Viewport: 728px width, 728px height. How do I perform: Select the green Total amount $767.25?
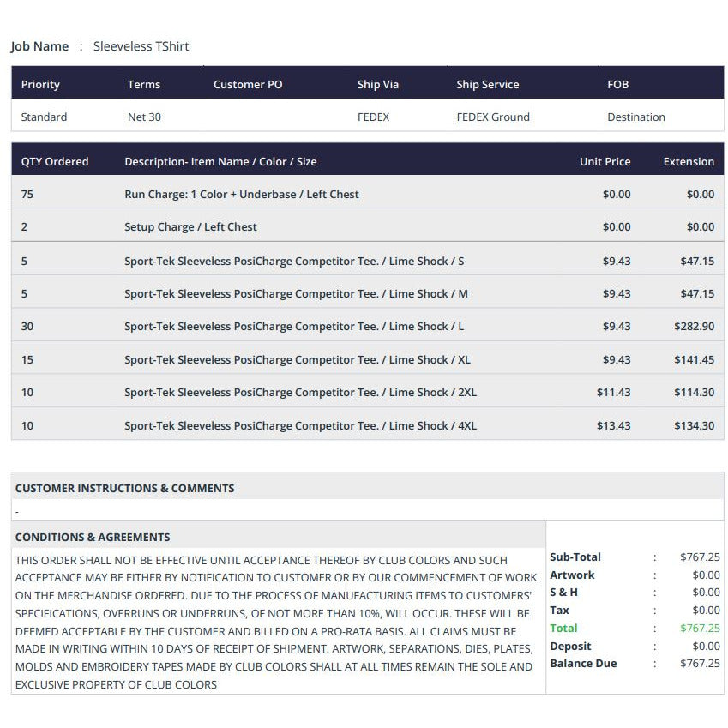[700, 629]
